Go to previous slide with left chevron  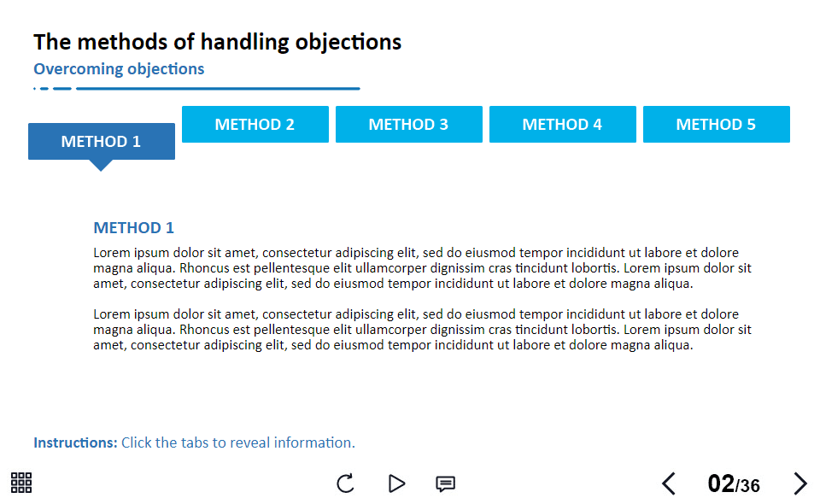668,483
